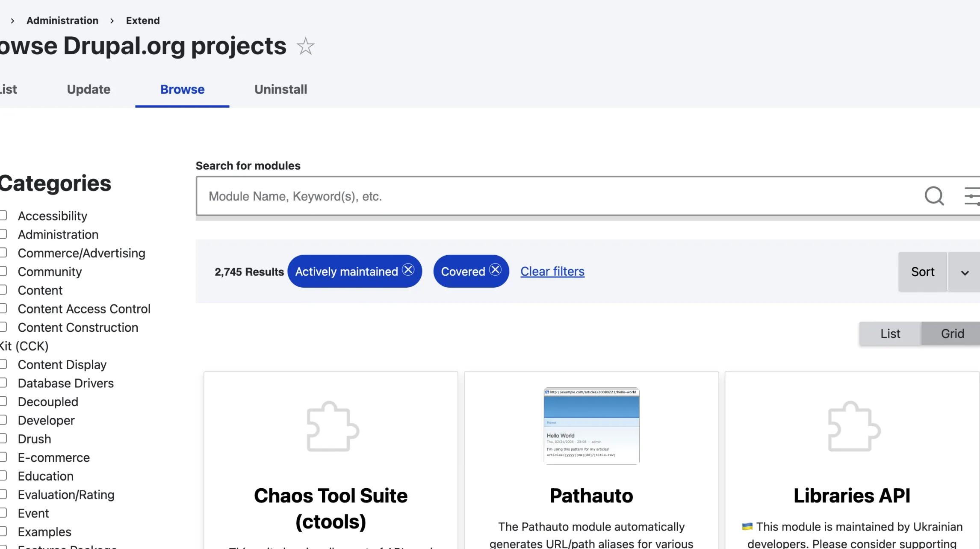Image resolution: width=980 pixels, height=549 pixels.
Task: Click the Clear filters link
Action: [552, 272]
